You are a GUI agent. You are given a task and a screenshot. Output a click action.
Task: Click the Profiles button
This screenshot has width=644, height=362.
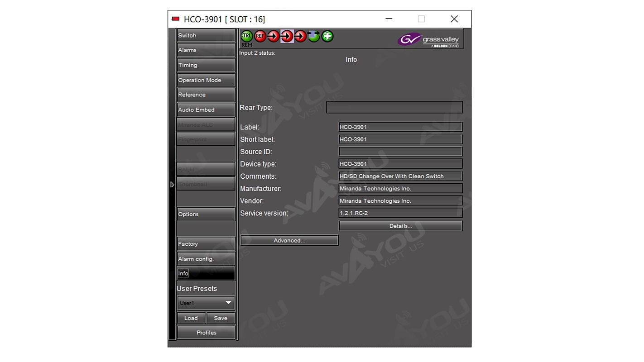206,333
